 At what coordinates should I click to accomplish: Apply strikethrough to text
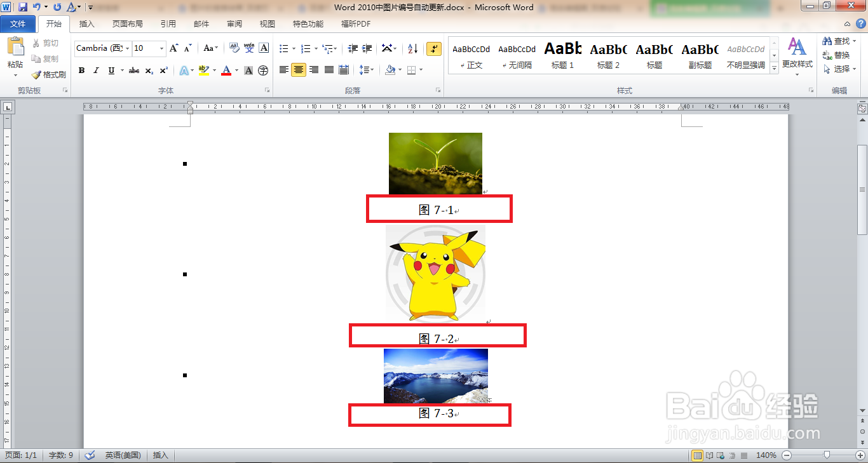[x=134, y=70]
